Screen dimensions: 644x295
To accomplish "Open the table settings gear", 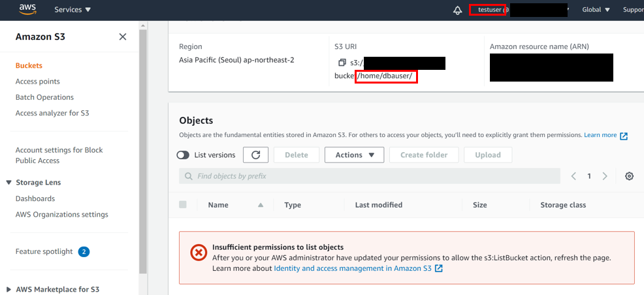I will [x=629, y=176].
